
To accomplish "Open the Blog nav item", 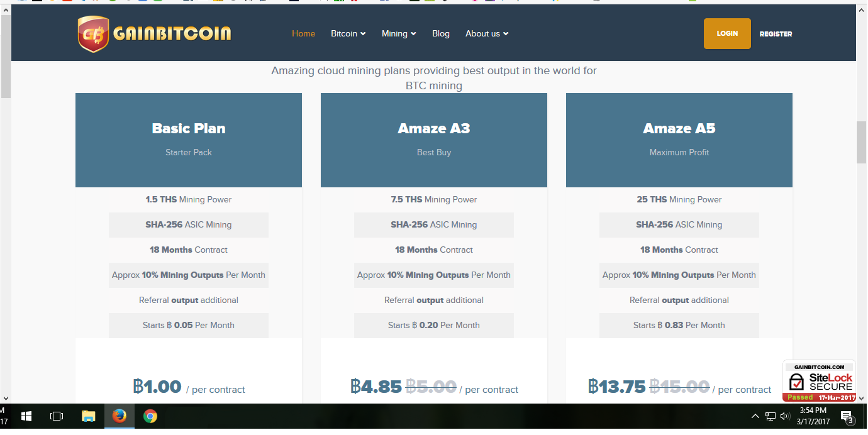I will click(x=441, y=34).
